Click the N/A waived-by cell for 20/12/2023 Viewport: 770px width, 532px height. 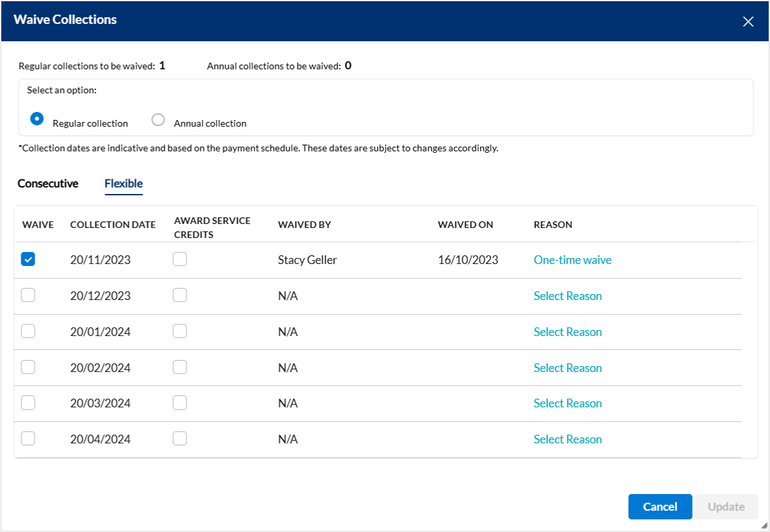[x=288, y=296]
